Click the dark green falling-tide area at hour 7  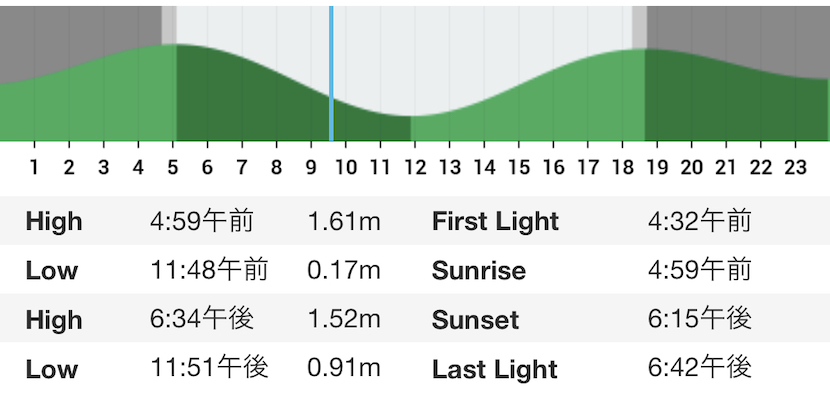tap(242, 101)
